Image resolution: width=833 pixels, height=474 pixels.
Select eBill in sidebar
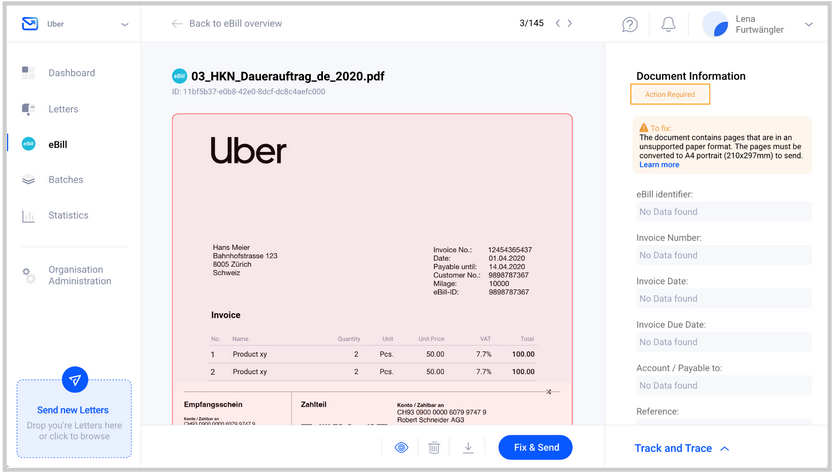(x=58, y=145)
